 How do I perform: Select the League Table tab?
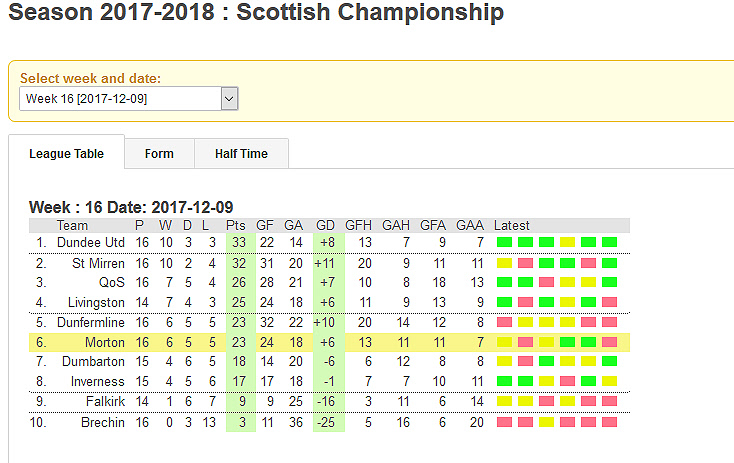pos(66,154)
